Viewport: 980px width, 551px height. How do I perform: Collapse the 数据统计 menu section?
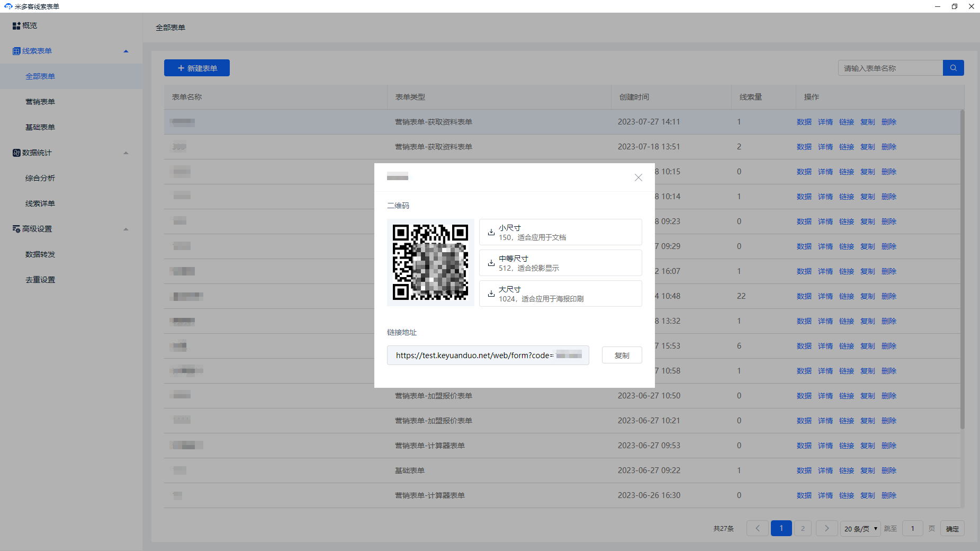pyautogui.click(x=126, y=153)
